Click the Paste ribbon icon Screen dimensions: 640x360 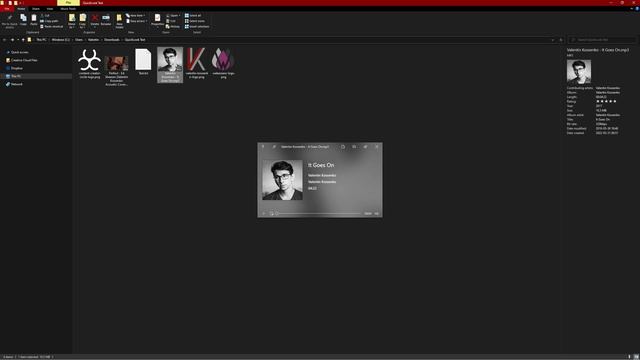34,20
